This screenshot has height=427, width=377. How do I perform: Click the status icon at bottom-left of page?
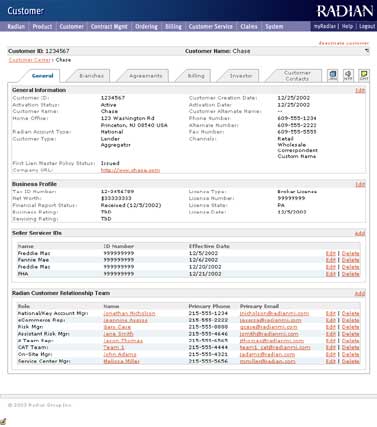(x=3, y=422)
